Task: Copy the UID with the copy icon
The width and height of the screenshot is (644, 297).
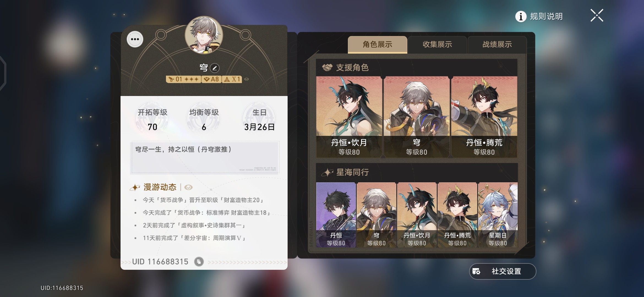Action: point(199,262)
